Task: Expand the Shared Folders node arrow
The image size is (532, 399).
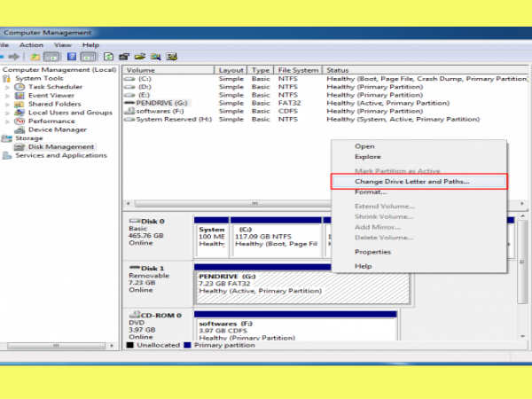Action: click(x=7, y=104)
